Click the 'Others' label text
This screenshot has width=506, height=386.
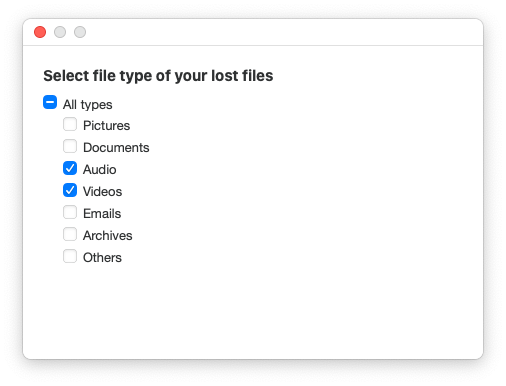(x=102, y=258)
